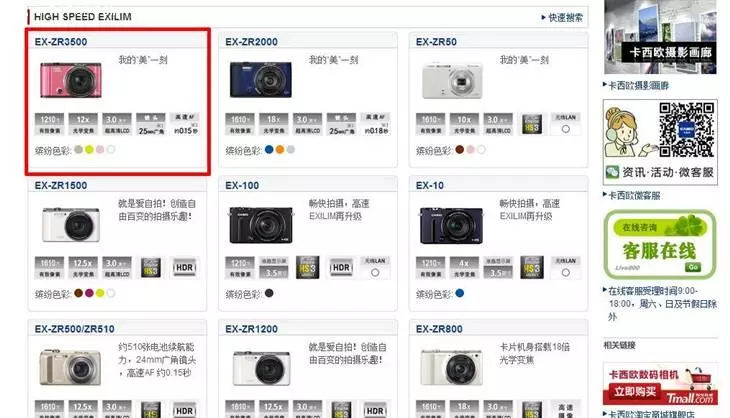Click the 客服在线 Go button
730x418 pixels.
coord(692,267)
